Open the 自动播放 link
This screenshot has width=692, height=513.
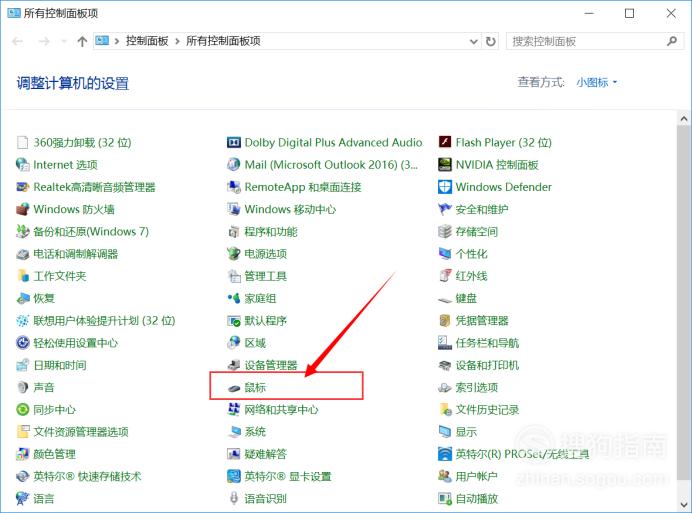click(x=477, y=498)
